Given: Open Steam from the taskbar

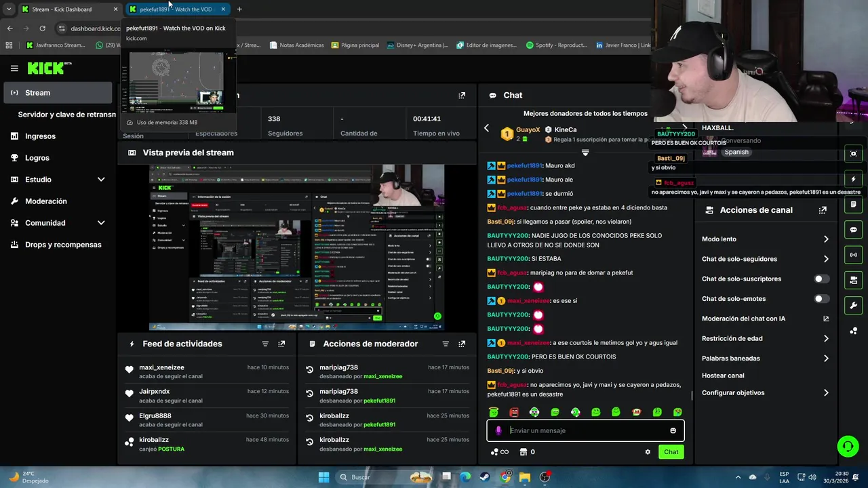Looking at the screenshot, I should click(x=485, y=477).
